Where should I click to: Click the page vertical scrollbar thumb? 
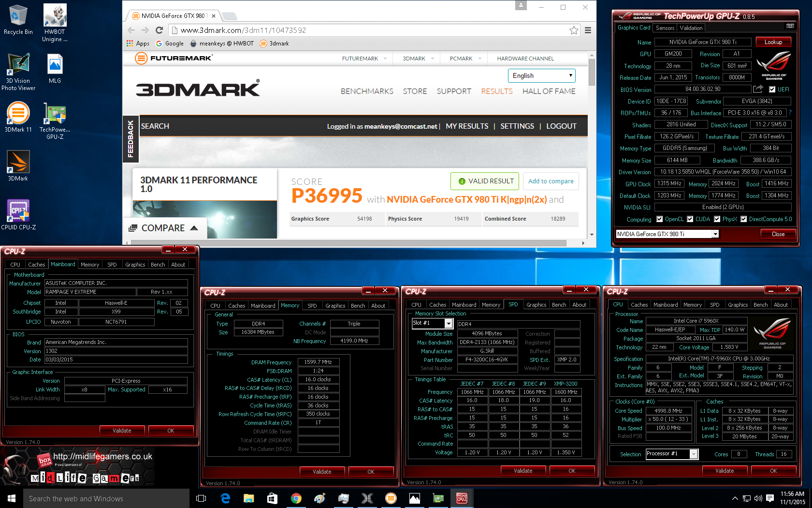[592, 73]
